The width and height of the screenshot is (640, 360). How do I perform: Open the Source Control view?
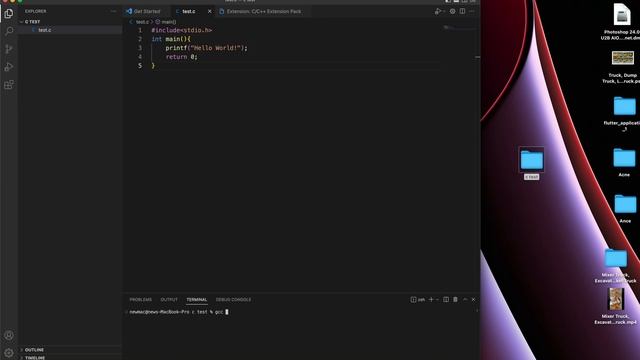pos(9,49)
